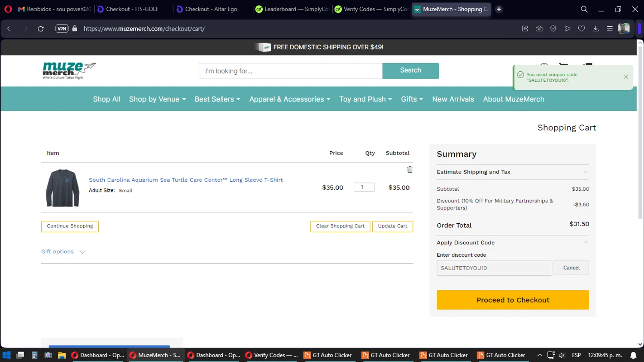Click Clear Shopping Cart

[340, 226]
